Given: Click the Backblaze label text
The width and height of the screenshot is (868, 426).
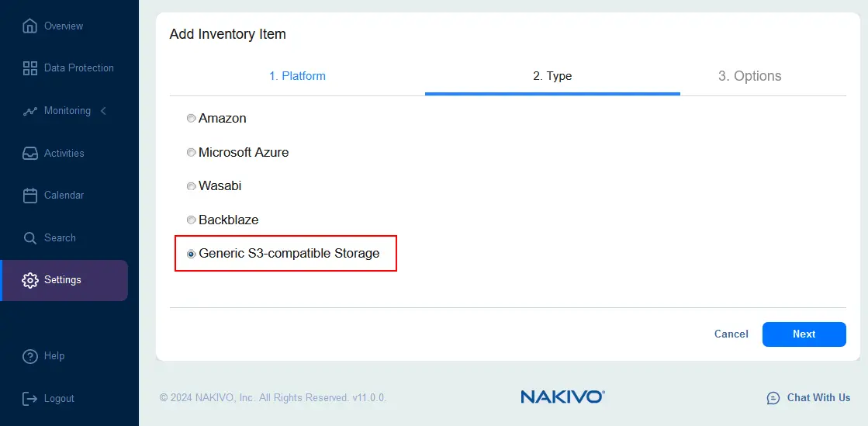Looking at the screenshot, I should [229, 220].
